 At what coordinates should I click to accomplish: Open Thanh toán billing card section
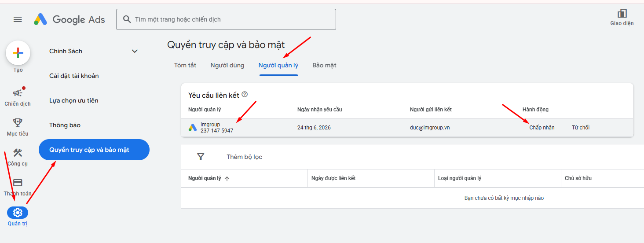point(18,187)
